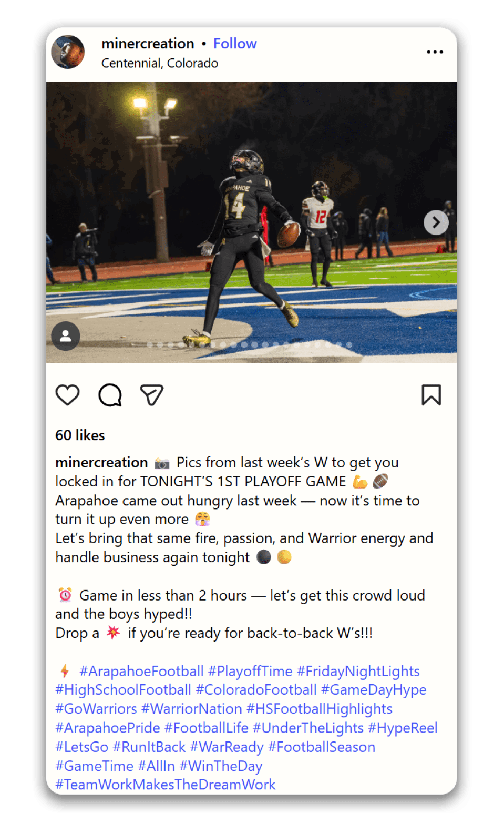Open the #ArapahoeFootball hashtag
Viewport: 504px width, 834px height.
tap(141, 672)
